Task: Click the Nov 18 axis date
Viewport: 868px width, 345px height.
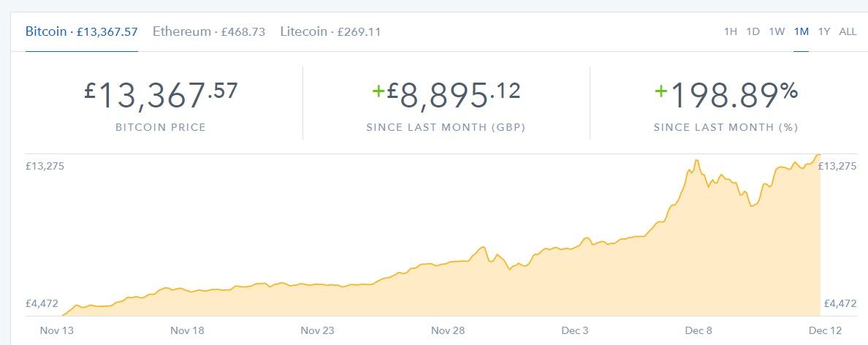Action: pos(187,330)
